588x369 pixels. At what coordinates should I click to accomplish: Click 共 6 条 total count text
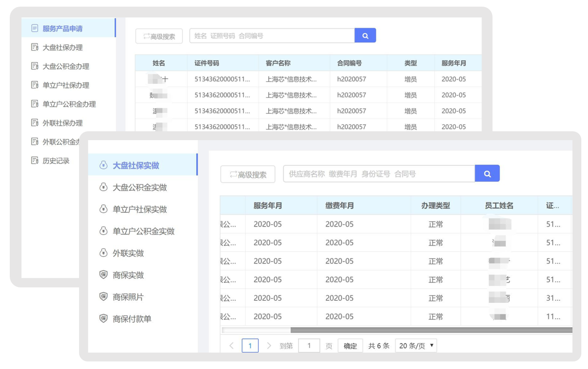point(379,346)
